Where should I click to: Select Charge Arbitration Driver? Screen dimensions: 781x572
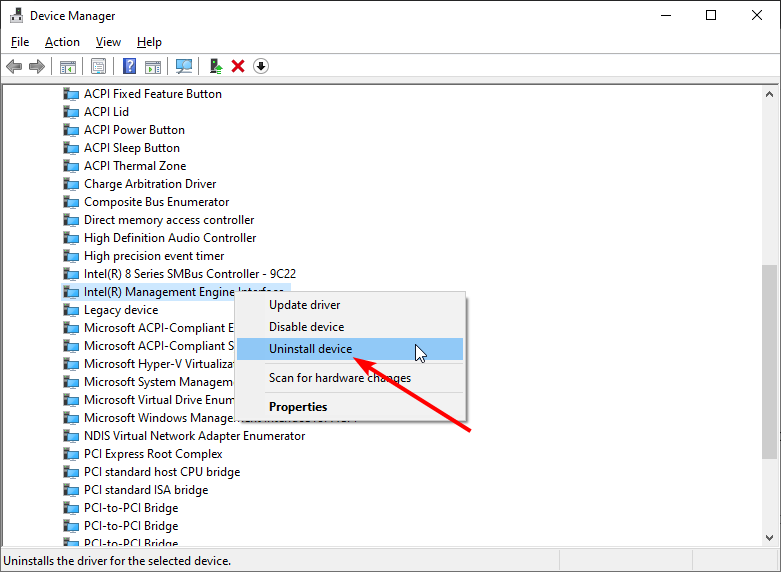150,184
